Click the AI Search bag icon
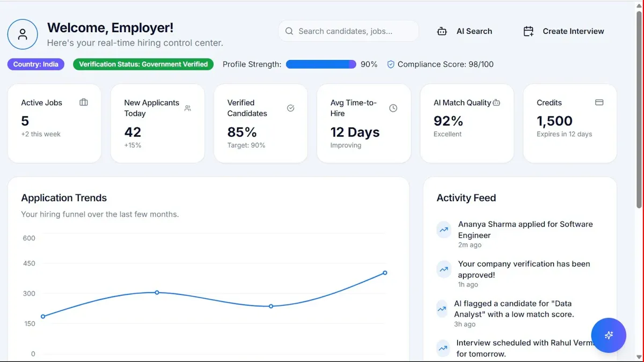This screenshot has width=644, height=362. 442,31
